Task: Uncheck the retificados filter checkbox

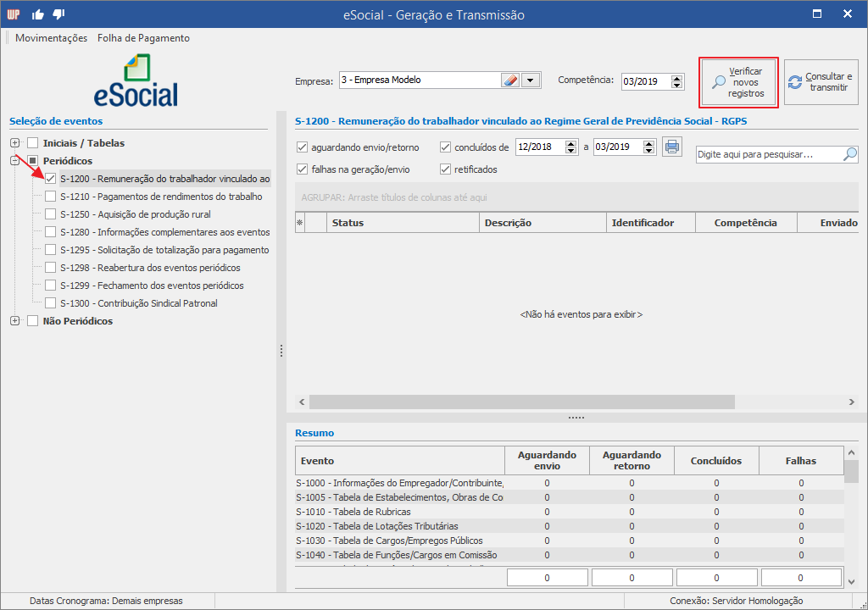Action: 445,169
